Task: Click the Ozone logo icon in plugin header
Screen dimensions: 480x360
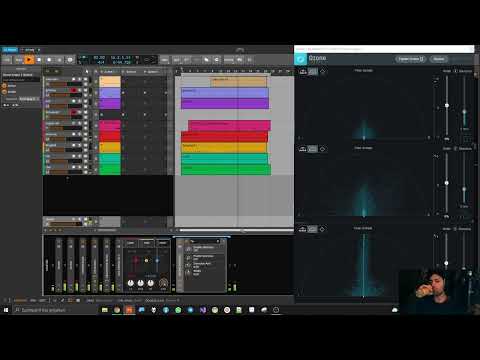Action: tap(300, 59)
